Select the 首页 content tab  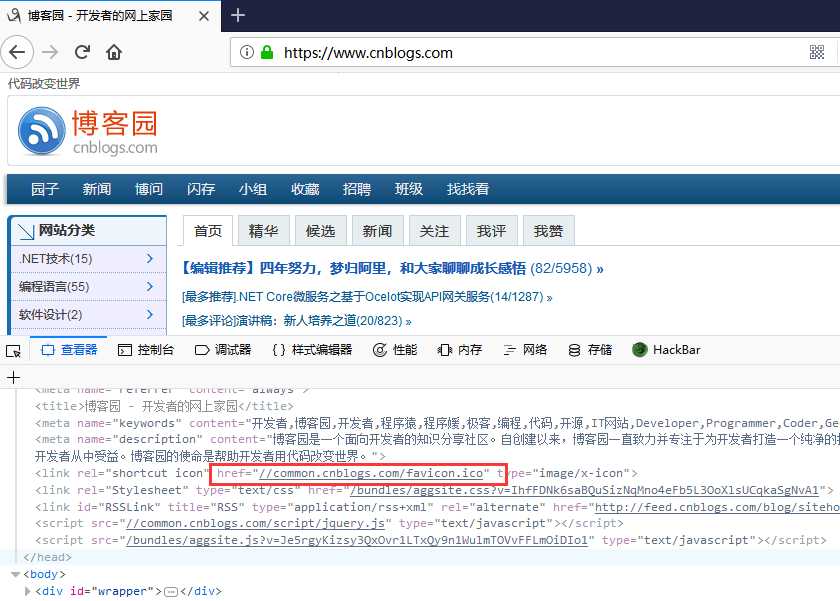click(208, 231)
